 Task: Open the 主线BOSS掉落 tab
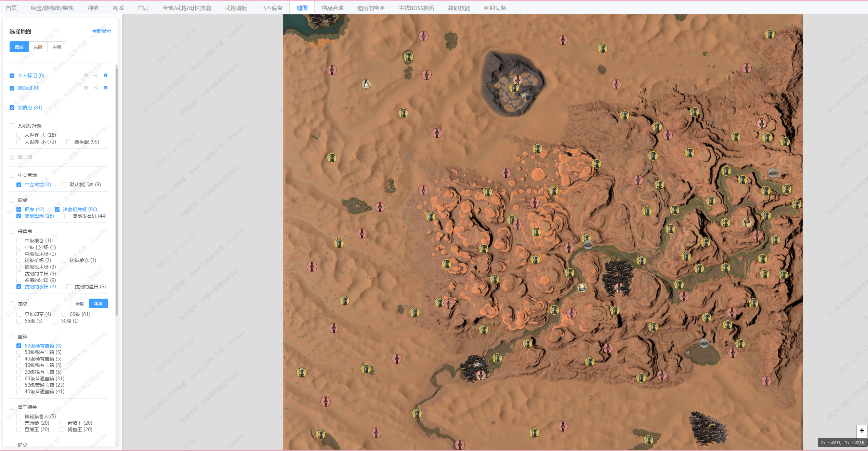[x=416, y=8]
